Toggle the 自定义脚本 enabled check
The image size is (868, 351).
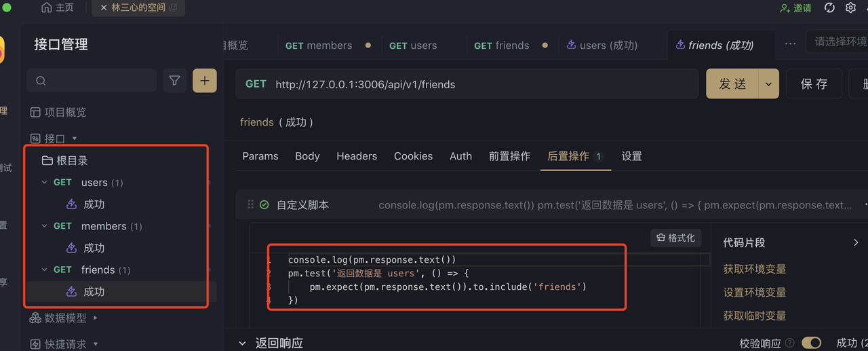(x=264, y=205)
